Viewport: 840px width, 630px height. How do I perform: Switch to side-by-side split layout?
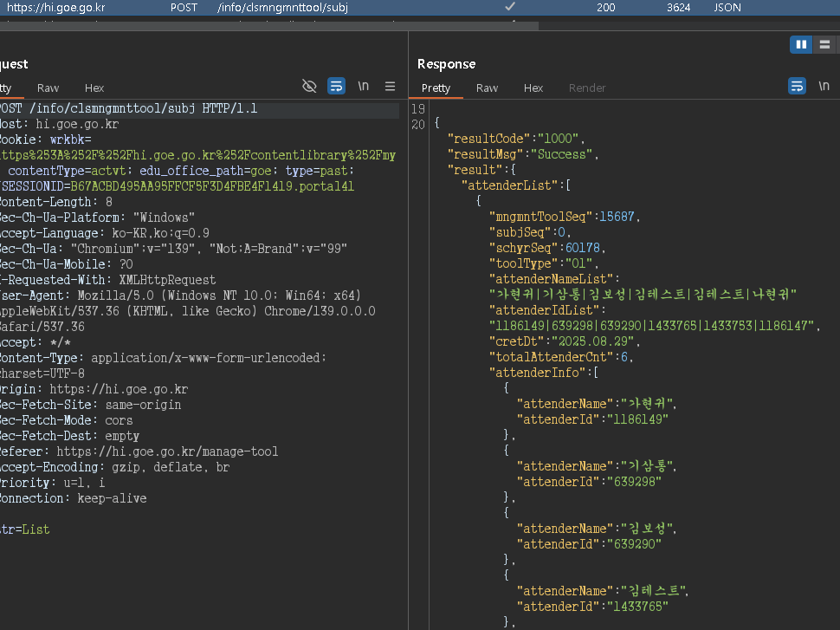pos(801,44)
